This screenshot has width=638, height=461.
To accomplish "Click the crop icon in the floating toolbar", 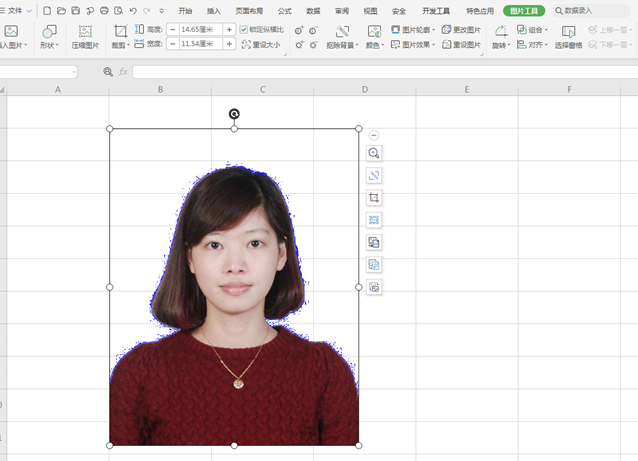I will (374, 198).
